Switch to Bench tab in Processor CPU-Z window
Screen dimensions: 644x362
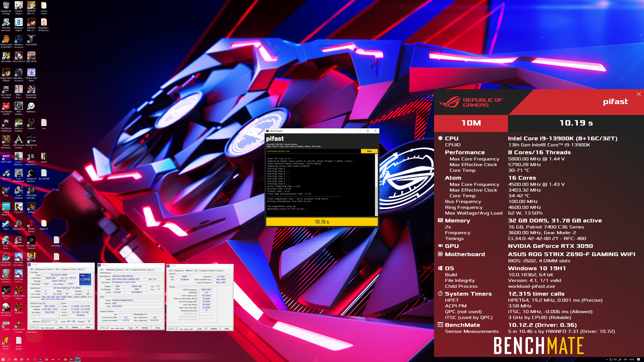[73, 269]
